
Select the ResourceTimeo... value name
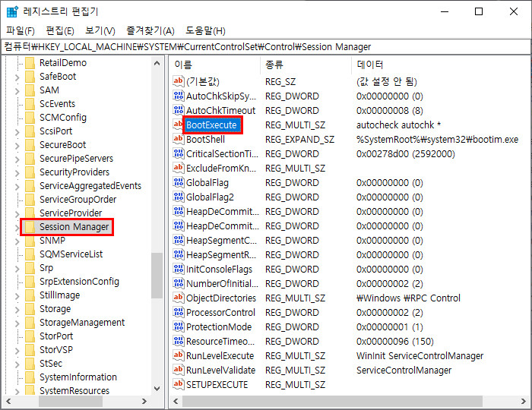tap(220, 341)
